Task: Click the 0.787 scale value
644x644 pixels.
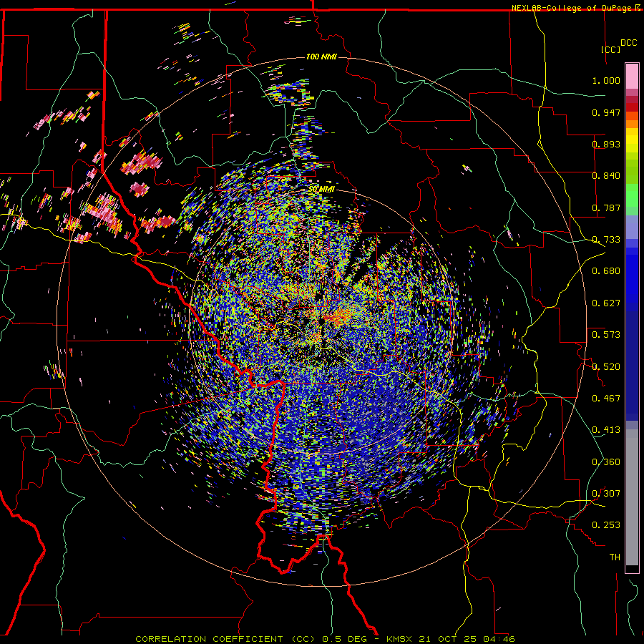Action: (x=606, y=208)
